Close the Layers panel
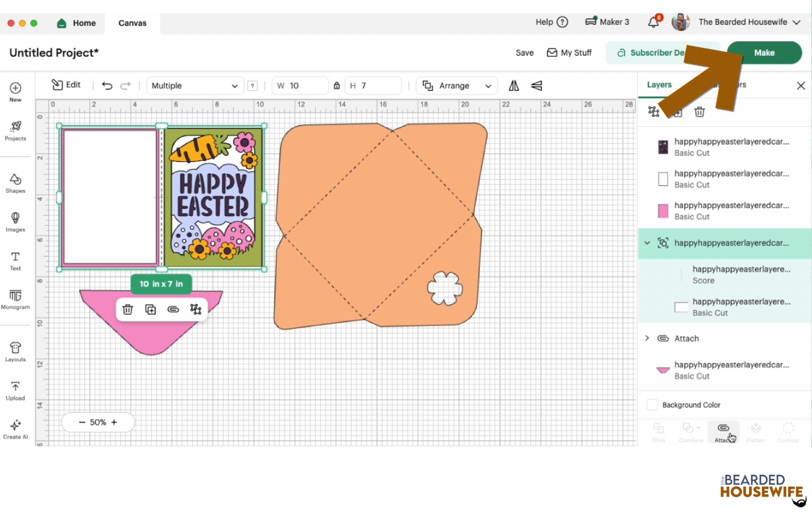This screenshot has height=516, width=812. (801, 86)
